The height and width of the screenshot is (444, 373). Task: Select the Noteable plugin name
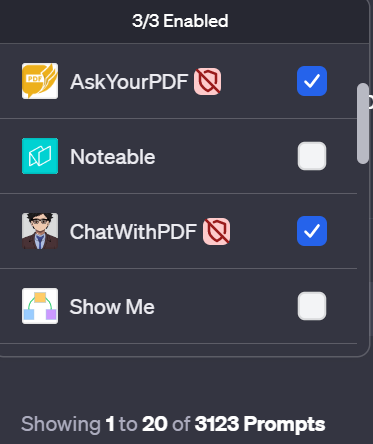pos(113,157)
